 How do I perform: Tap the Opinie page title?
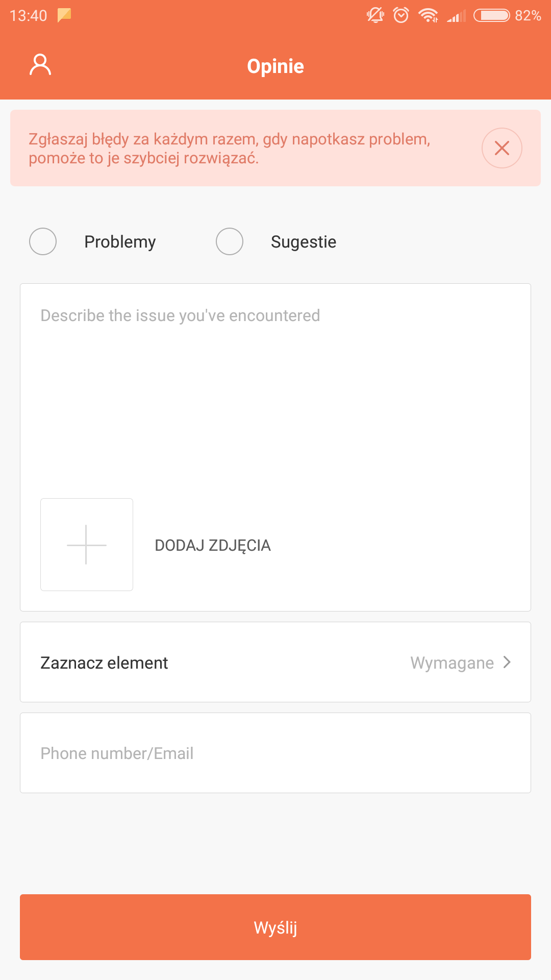[x=275, y=66]
